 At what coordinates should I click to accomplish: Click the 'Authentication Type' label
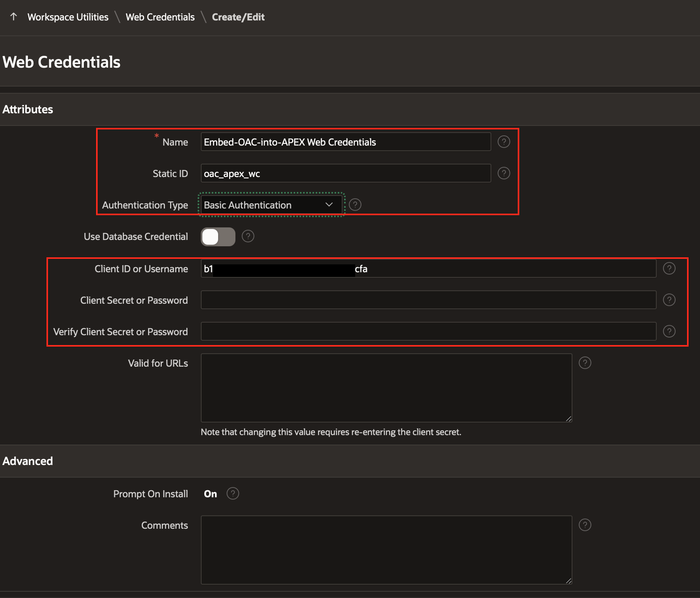[x=145, y=205]
